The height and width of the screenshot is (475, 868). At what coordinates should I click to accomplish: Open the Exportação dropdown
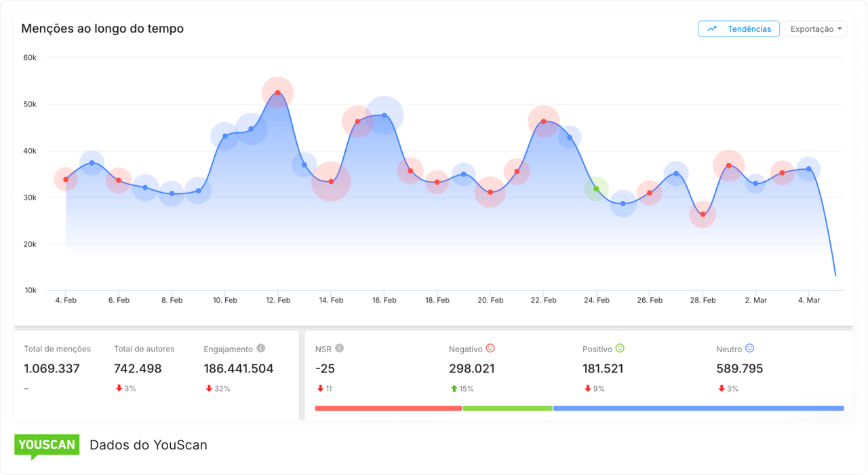(x=816, y=28)
